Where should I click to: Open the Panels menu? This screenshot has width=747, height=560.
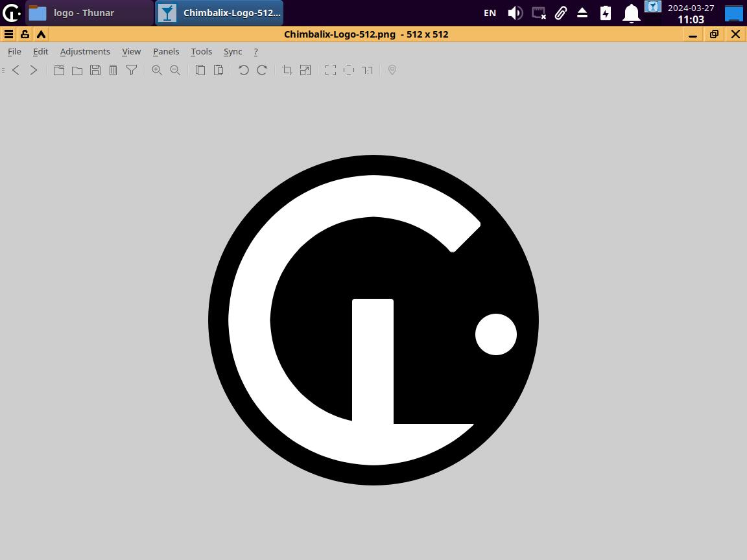(166, 51)
